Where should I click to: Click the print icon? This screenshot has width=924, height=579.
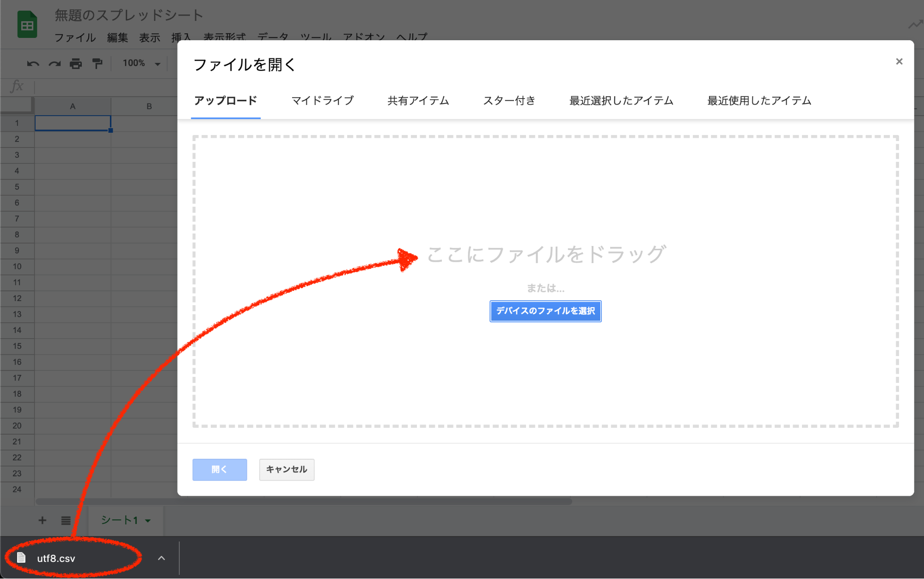coord(76,63)
